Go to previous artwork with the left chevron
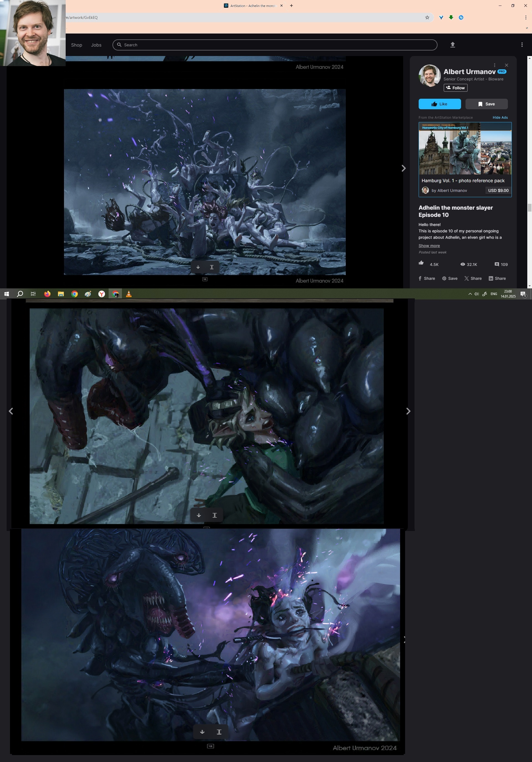The height and width of the screenshot is (762, 532). point(11,411)
